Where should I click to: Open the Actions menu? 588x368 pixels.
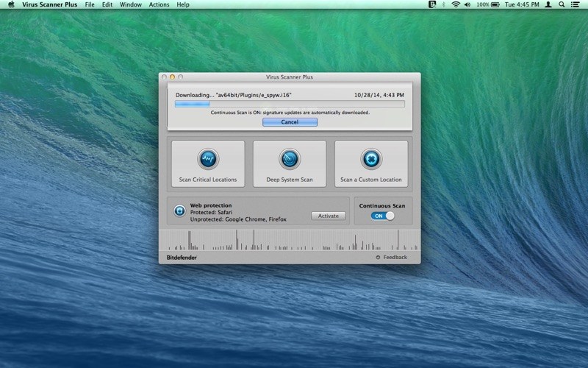point(159,4)
